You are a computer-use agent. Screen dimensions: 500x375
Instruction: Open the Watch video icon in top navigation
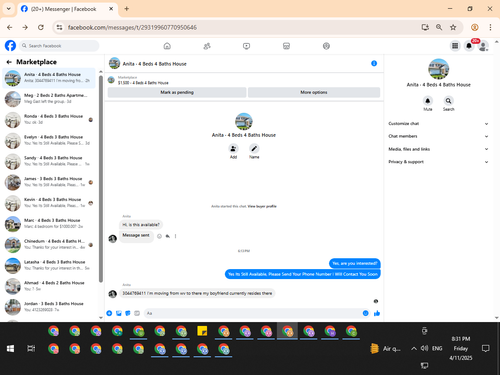tap(246, 46)
